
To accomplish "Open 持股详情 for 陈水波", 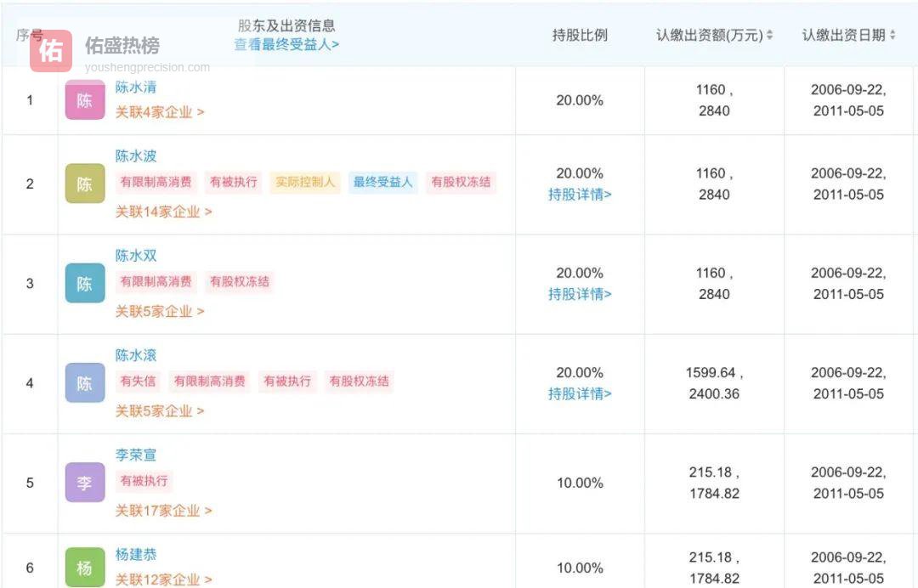I will click(579, 195).
